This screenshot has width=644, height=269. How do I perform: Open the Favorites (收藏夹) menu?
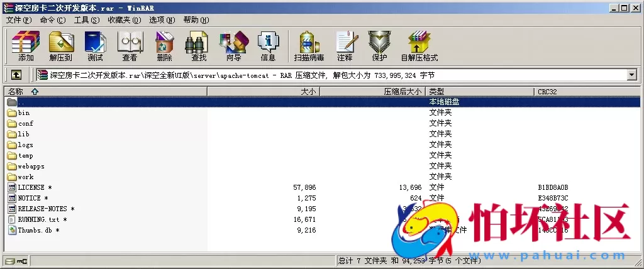(x=125, y=19)
